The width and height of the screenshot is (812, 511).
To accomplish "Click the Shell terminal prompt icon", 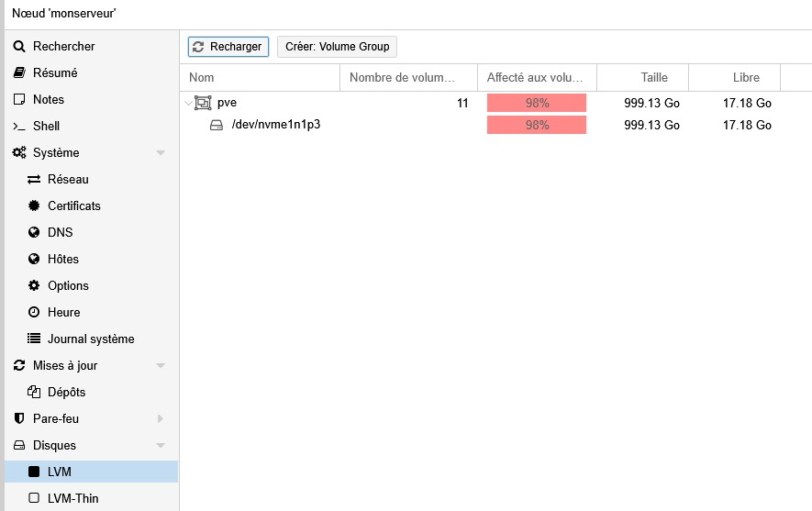I will [x=19, y=127].
